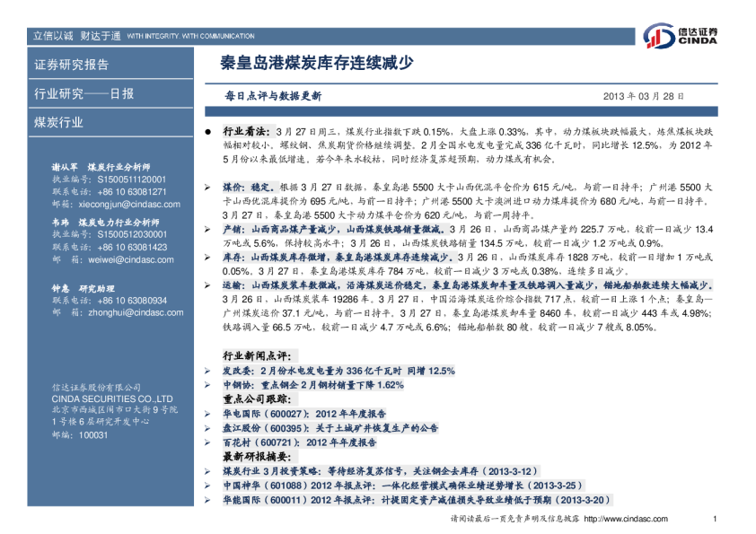The height and width of the screenshot is (534, 756).
Task: Click the arrow bullet beside 产销 paragraph
Action: tap(208, 230)
